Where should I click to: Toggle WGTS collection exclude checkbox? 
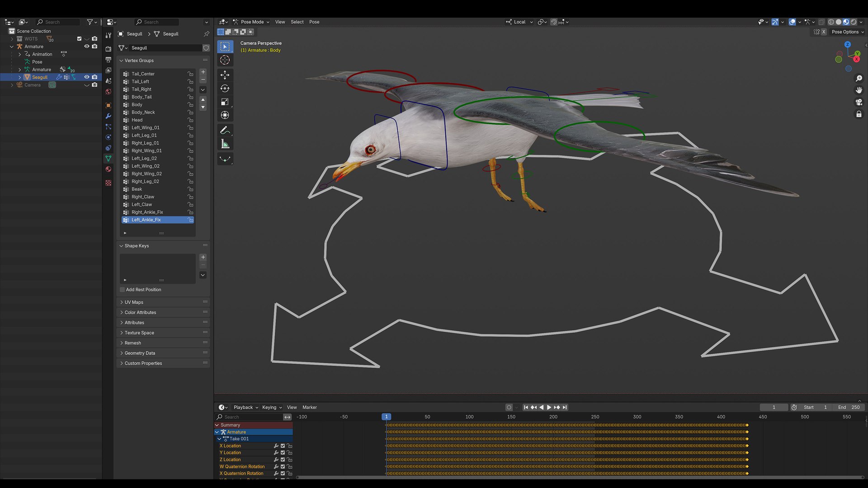79,39
